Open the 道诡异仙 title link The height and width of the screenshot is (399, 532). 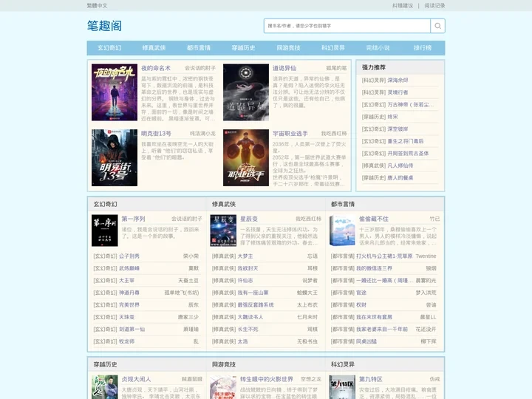pos(284,68)
